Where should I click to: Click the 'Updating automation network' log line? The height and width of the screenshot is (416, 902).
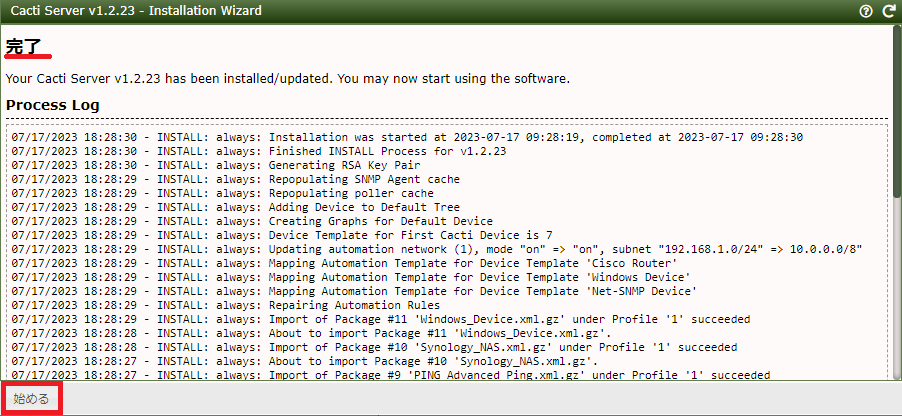tap(436, 249)
